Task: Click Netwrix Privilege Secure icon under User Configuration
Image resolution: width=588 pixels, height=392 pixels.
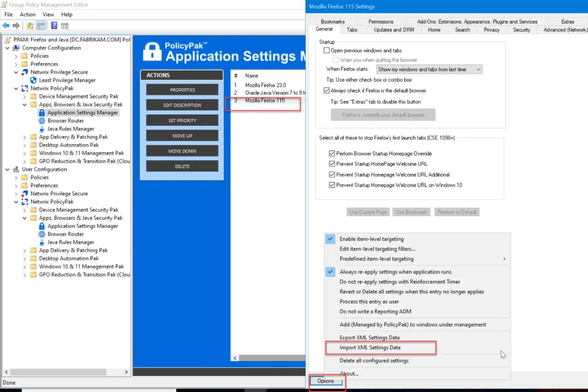Action: [25, 194]
